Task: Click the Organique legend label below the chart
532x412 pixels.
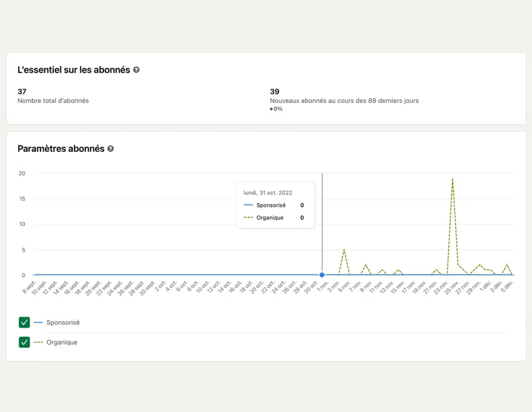Action: click(x=62, y=342)
